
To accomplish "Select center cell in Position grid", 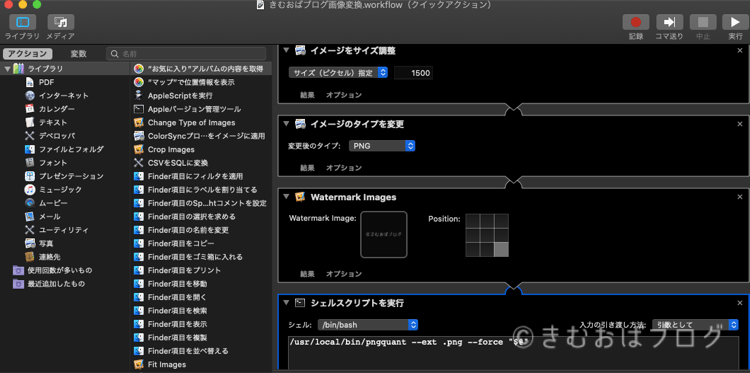I will click(487, 235).
